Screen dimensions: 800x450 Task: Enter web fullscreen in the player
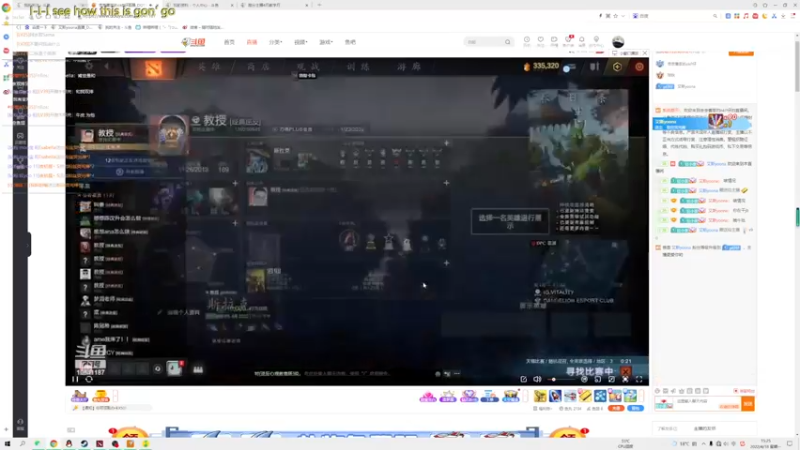click(x=625, y=379)
